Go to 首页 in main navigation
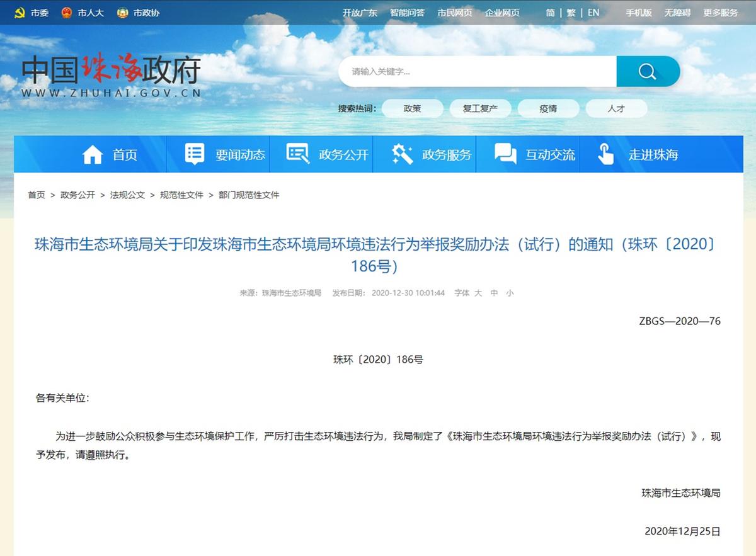 [125, 155]
